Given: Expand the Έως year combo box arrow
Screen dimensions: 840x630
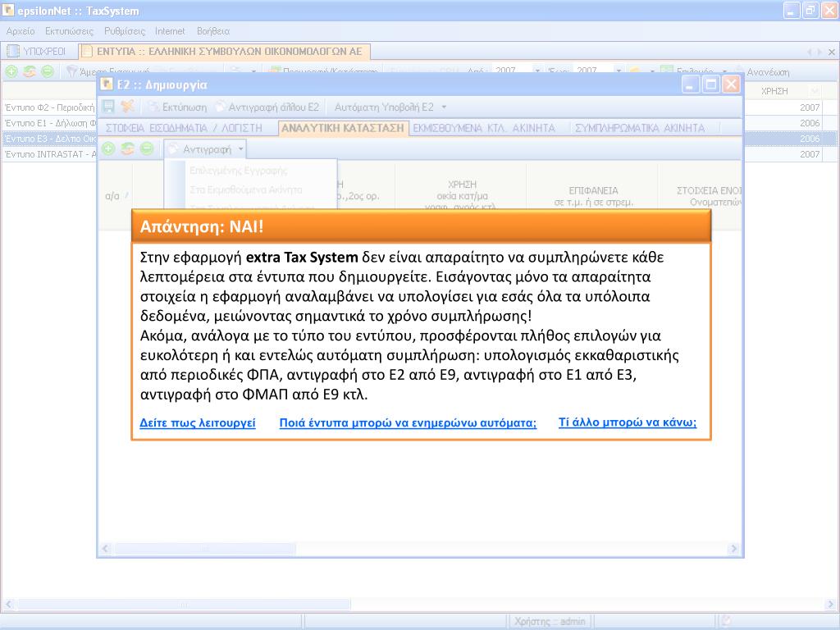Looking at the screenshot, I should (619, 71).
